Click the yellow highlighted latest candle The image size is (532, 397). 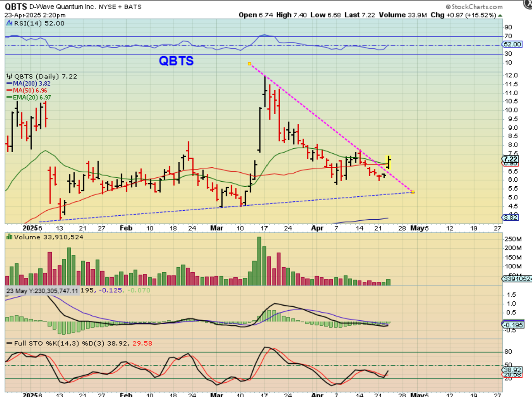[x=389, y=162]
